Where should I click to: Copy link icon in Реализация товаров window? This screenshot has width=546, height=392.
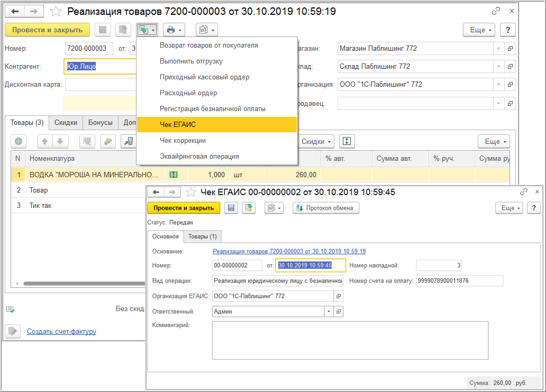tap(496, 11)
